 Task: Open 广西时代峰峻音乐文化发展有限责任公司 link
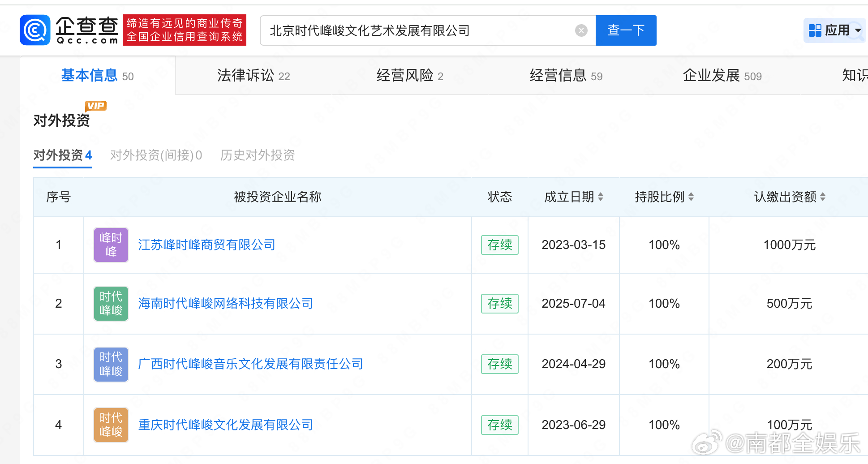click(x=250, y=364)
